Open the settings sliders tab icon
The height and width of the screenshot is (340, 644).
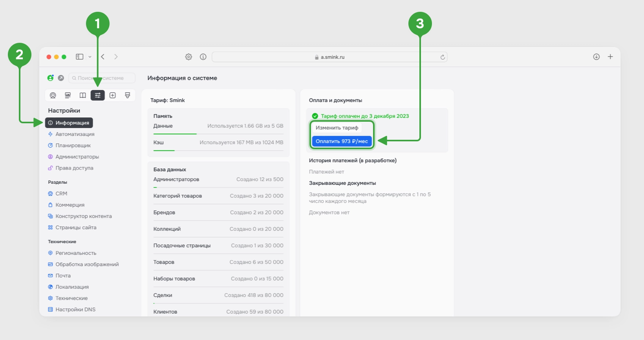pyautogui.click(x=98, y=95)
